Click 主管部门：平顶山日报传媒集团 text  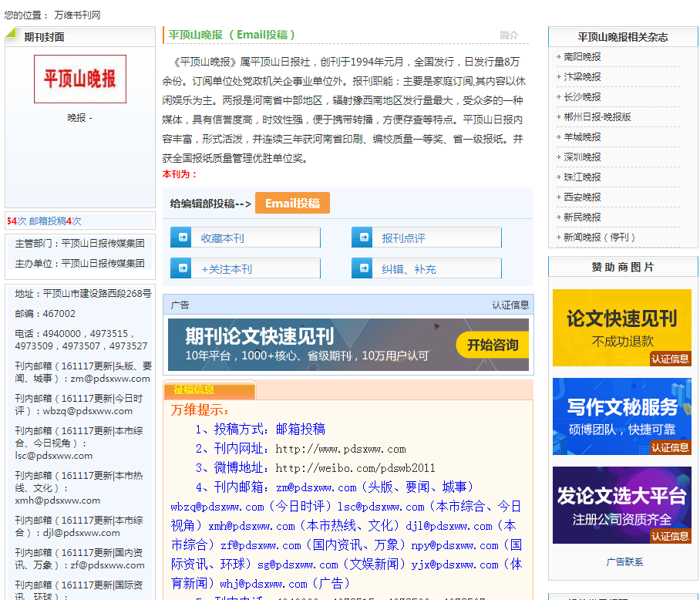(x=79, y=243)
